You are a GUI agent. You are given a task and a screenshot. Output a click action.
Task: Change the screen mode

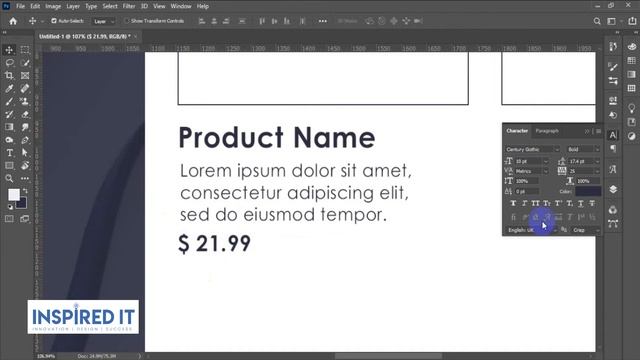pyautogui.click(x=25, y=219)
